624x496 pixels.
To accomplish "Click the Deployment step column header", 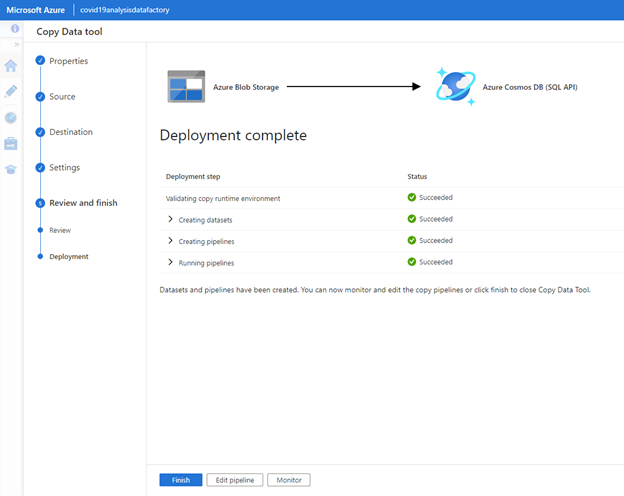I will point(193,176).
